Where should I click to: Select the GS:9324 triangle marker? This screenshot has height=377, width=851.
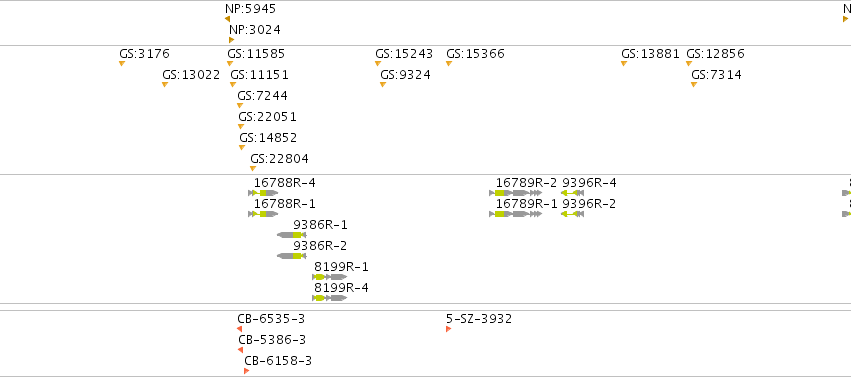[x=383, y=85]
